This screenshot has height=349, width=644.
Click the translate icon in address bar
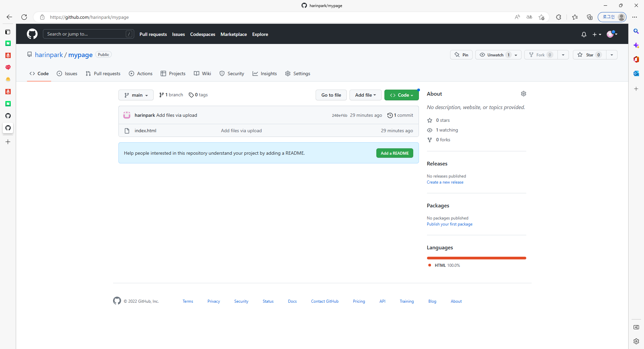[529, 17]
